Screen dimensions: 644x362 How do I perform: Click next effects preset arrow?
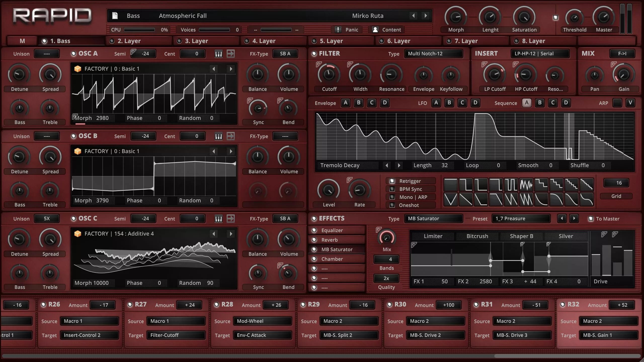574,218
